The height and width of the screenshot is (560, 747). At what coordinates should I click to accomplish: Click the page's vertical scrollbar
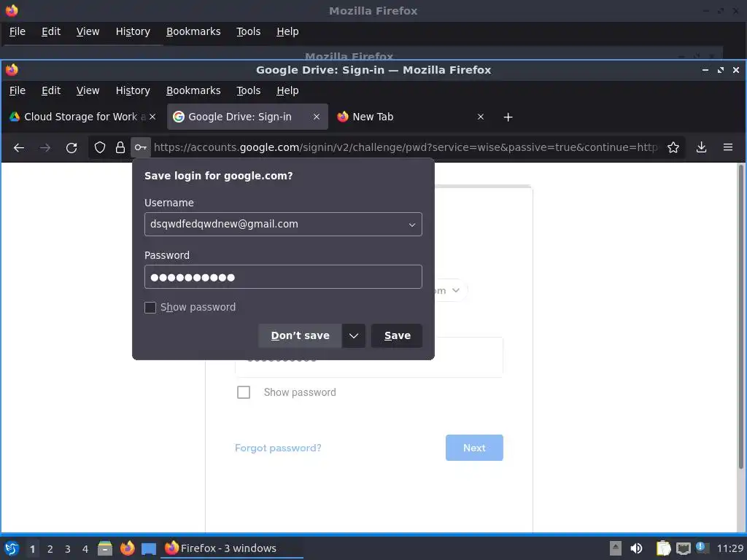tap(741, 316)
